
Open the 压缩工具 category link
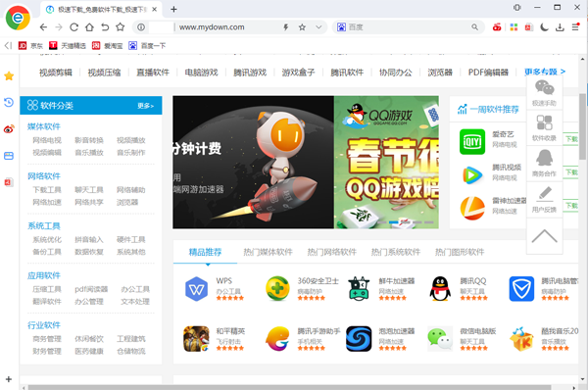pyautogui.click(x=47, y=289)
